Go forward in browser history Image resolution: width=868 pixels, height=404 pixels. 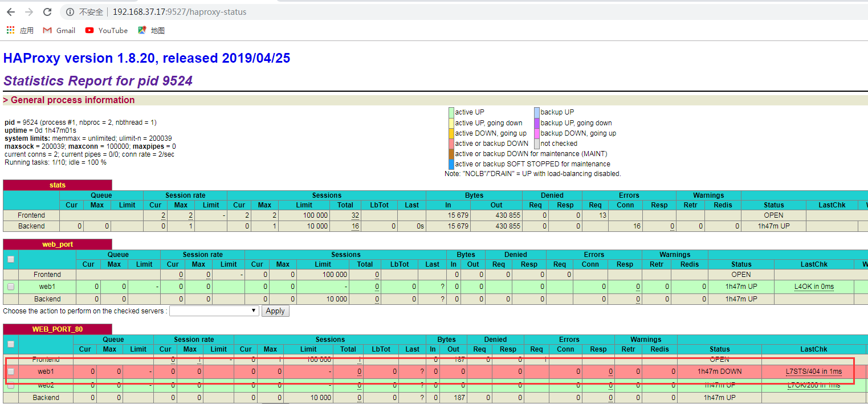29,12
